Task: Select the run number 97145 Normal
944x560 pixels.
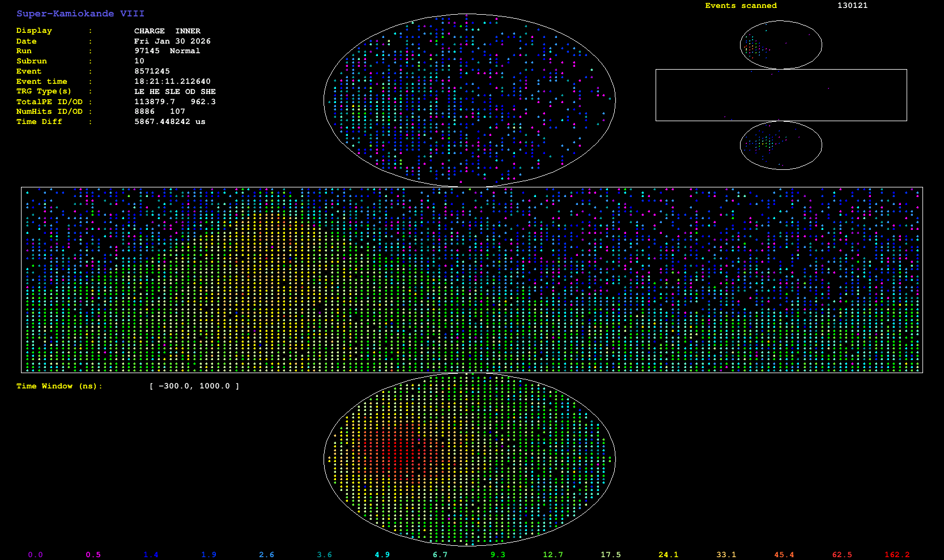Action: 167,51
